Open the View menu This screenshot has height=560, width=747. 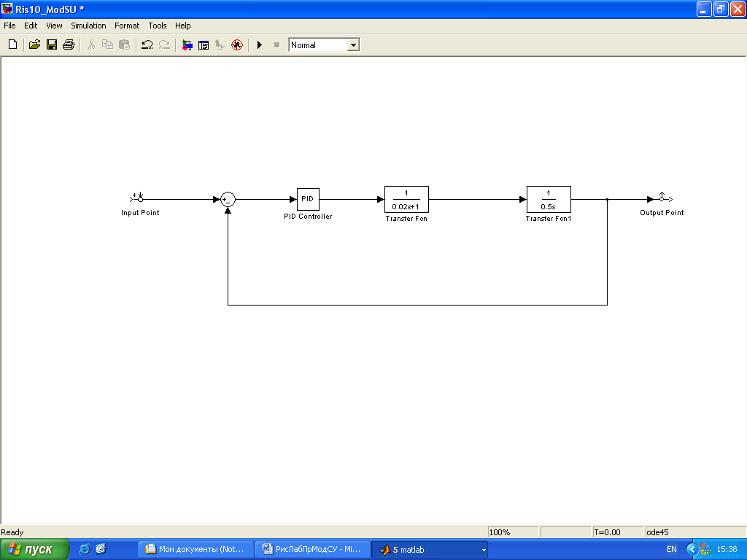click(x=54, y=26)
